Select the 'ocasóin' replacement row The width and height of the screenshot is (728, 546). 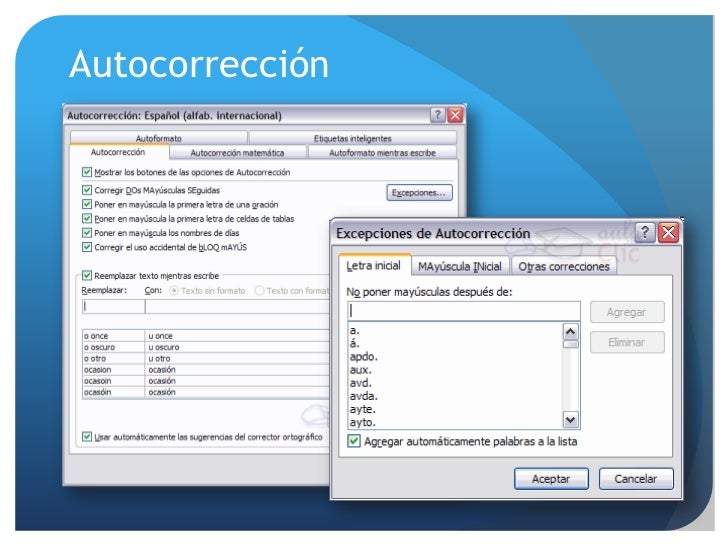[206, 392]
